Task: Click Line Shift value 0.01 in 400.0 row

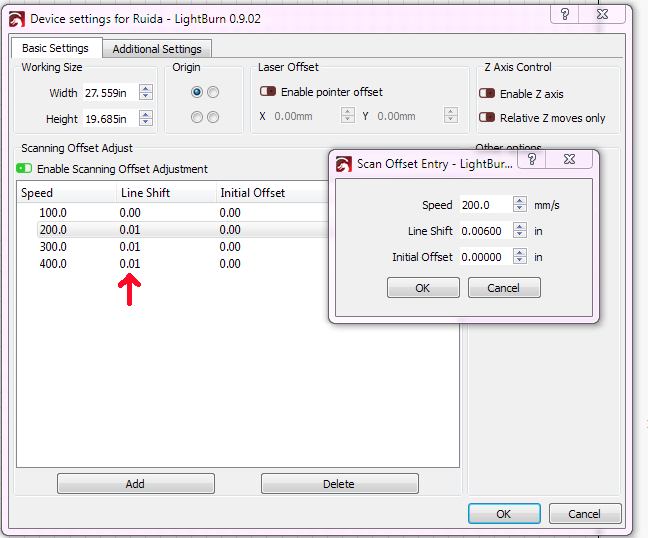Action: tap(130, 264)
